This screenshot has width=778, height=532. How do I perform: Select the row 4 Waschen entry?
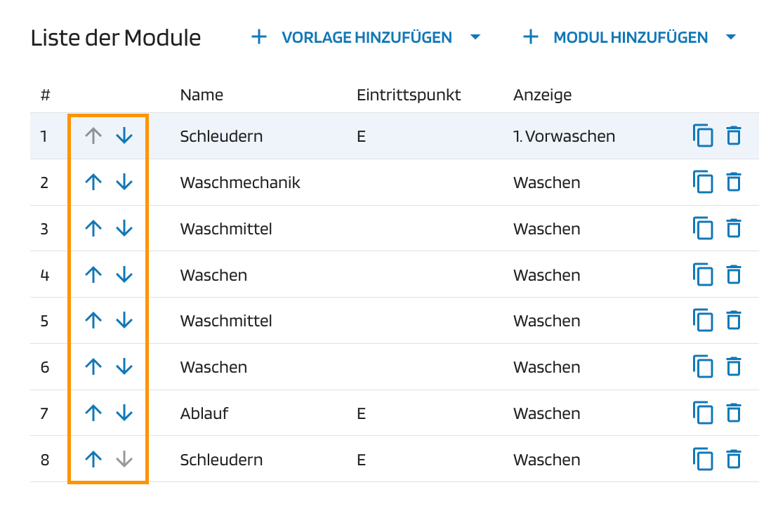(x=213, y=275)
